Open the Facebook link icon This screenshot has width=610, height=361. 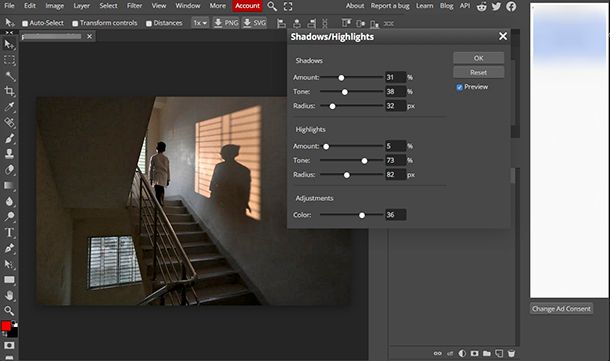[x=511, y=6]
